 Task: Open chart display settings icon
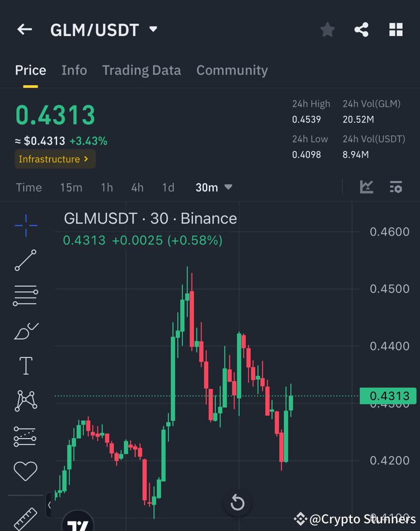click(x=396, y=187)
